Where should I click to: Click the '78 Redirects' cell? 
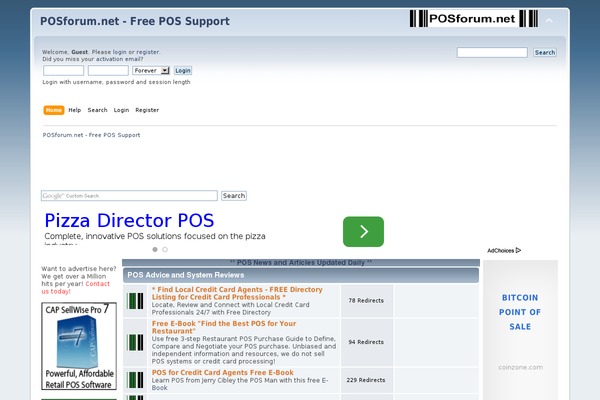click(366, 300)
